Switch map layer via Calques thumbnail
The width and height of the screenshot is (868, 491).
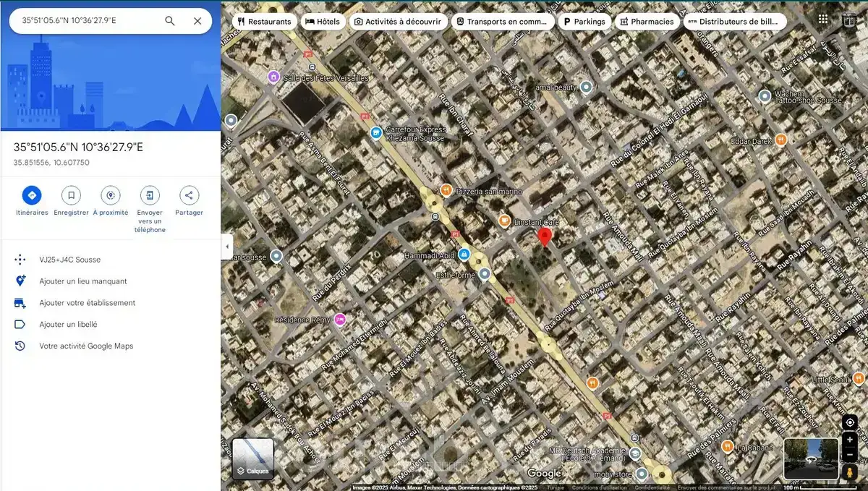point(253,458)
